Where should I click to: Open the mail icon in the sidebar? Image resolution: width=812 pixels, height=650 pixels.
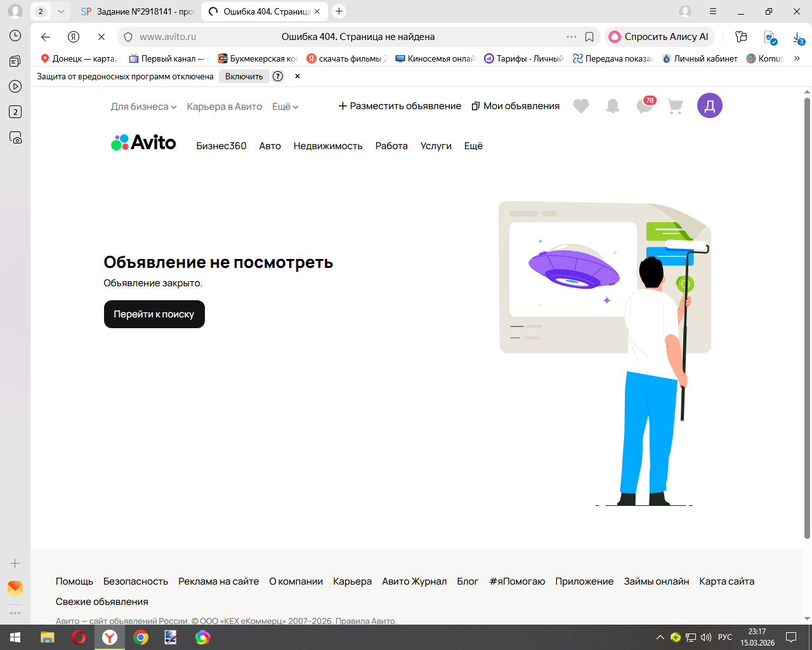(x=15, y=588)
